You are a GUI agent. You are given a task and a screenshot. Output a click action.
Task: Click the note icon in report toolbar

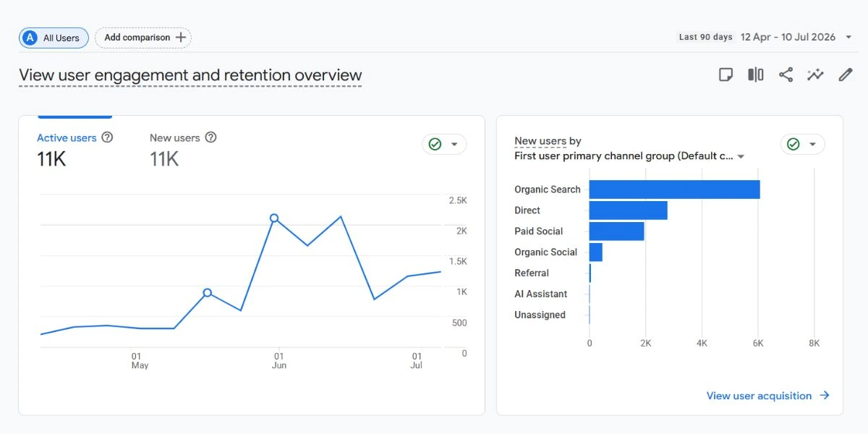(x=726, y=75)
